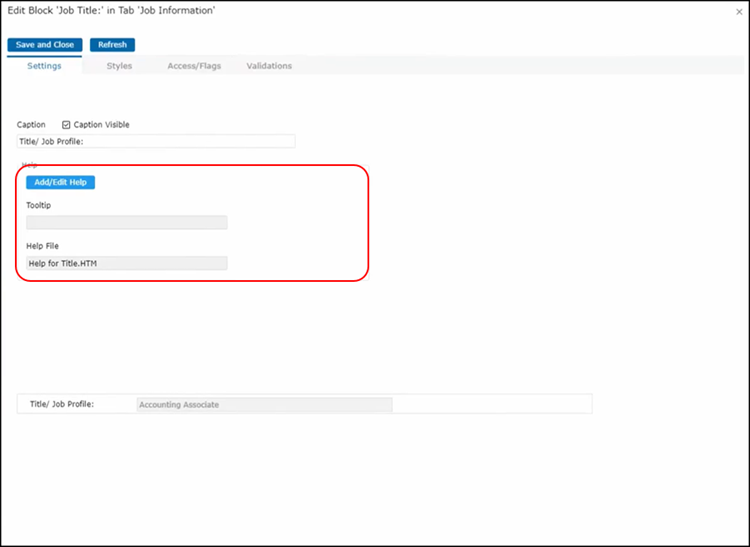Switch to the Settings tab
The image size is (750, 547).
[44, 66]
